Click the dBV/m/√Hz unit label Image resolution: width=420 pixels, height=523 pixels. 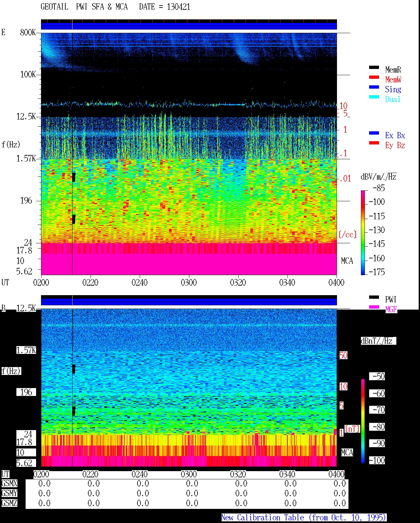point(379,177)
